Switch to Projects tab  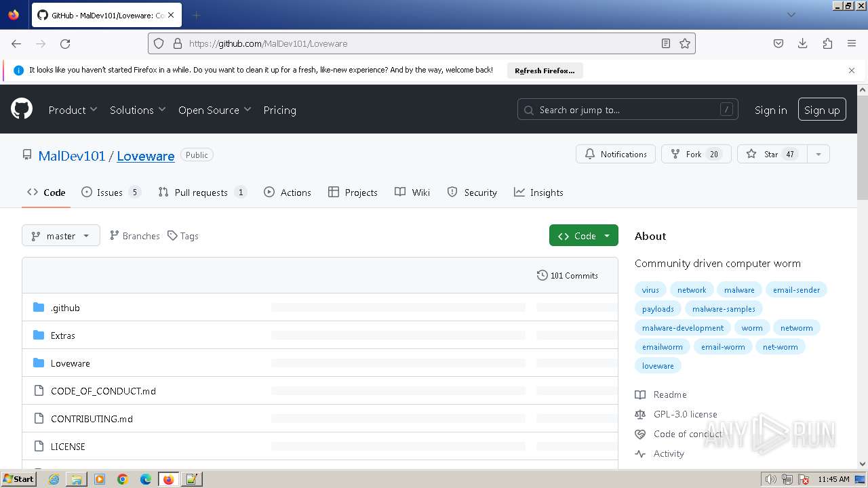(x=353, y=192)
